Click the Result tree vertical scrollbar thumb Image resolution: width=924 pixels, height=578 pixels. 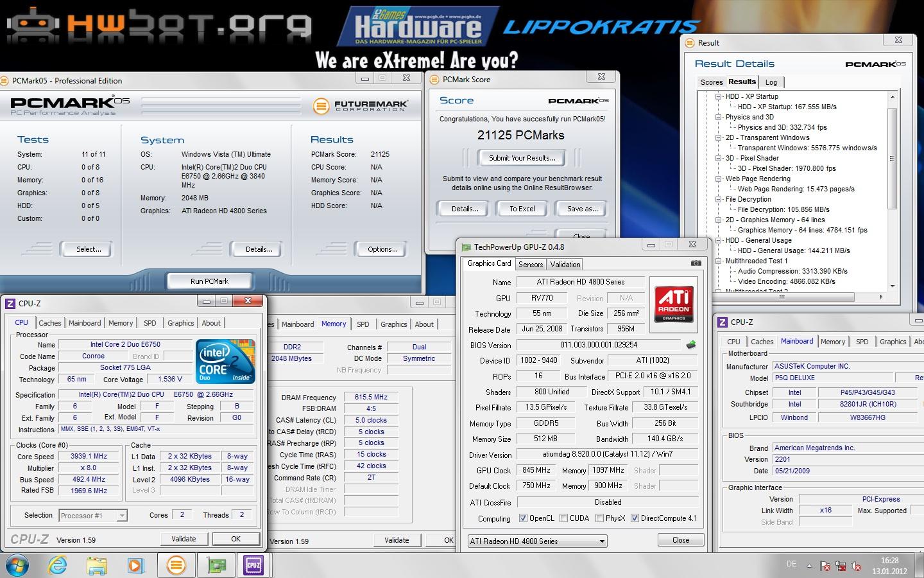click(892, 158)
